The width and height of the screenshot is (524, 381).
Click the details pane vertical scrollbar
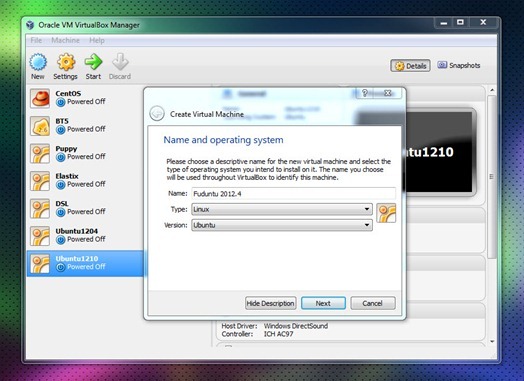[x=492, y=176]
